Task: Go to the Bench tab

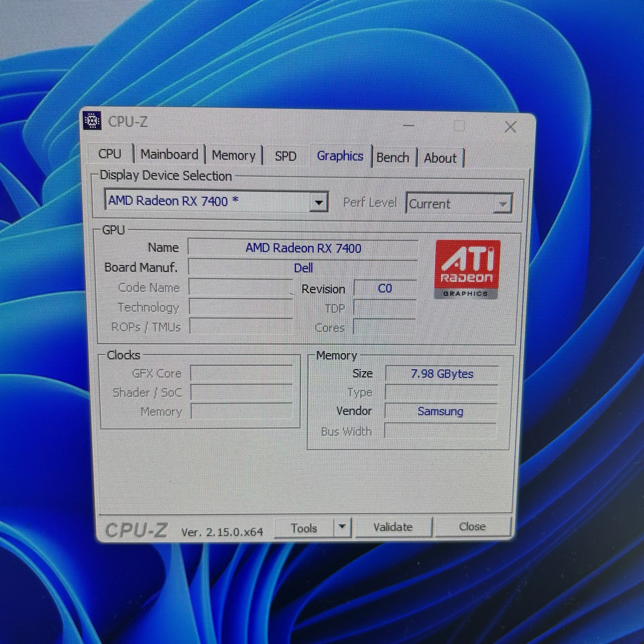Action: (x=393, y=157)
